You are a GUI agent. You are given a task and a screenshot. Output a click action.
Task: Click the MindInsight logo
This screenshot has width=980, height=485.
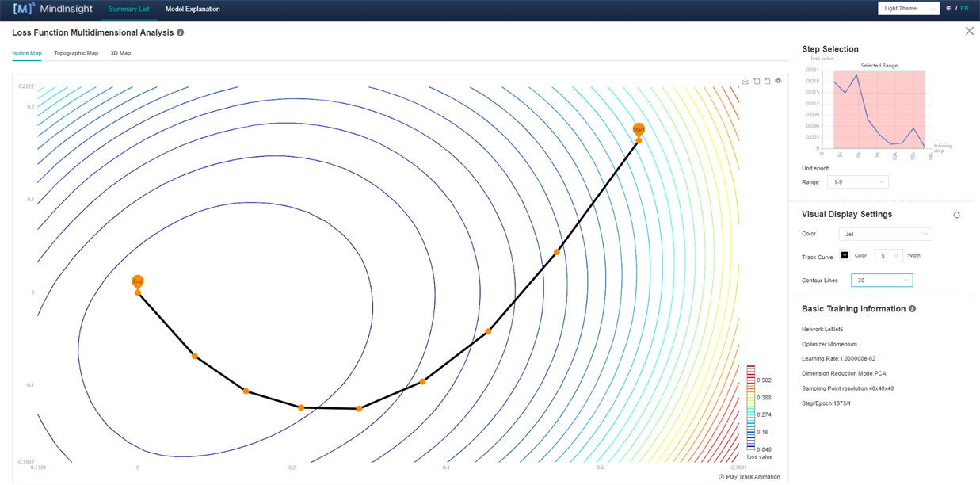[53, 10]
